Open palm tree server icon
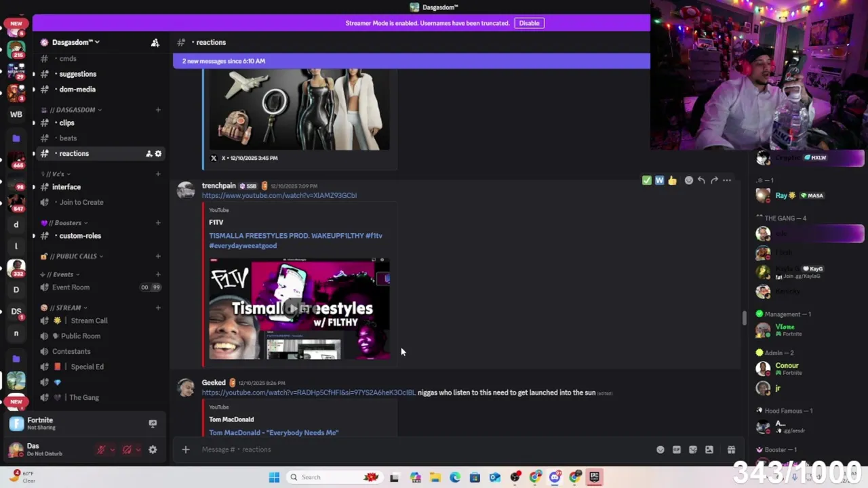 pos(16,381)
